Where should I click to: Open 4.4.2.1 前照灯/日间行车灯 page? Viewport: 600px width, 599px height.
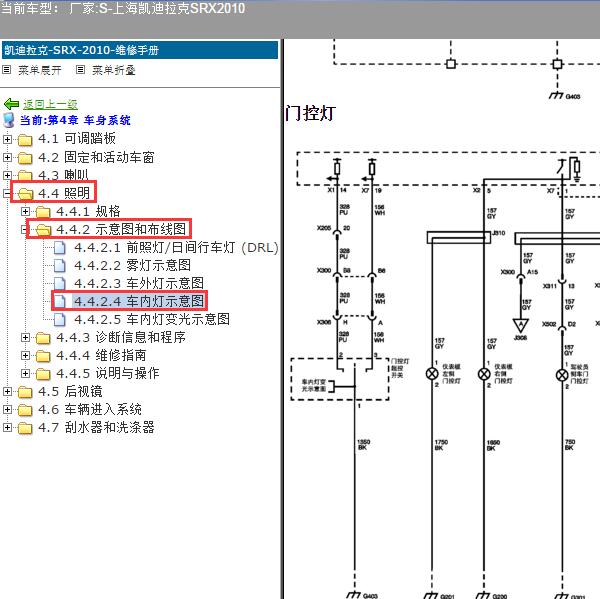coord(176,247)
